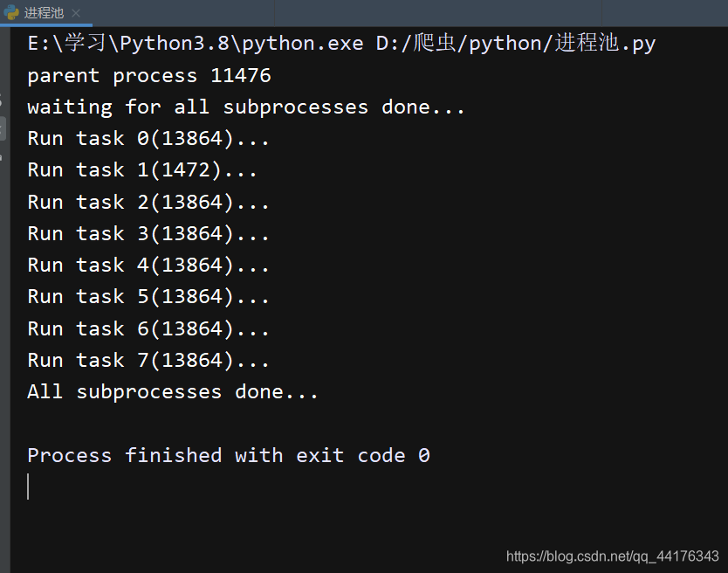Click 'waiting for all subprocesses done...' line
Screen dimensions: 728x573
(x=245, y=107)
